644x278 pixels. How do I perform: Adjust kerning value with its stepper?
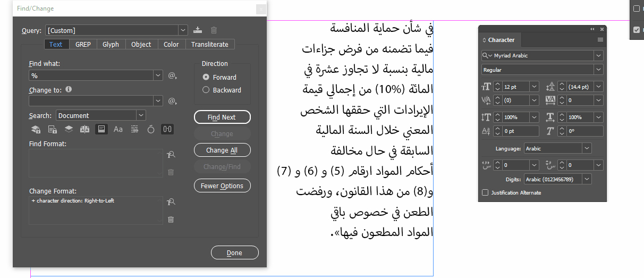coord(498,100)
